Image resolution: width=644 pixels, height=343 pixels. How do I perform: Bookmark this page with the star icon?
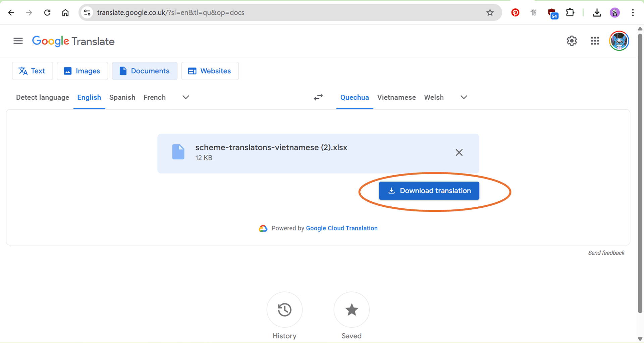tap(490, 13)
